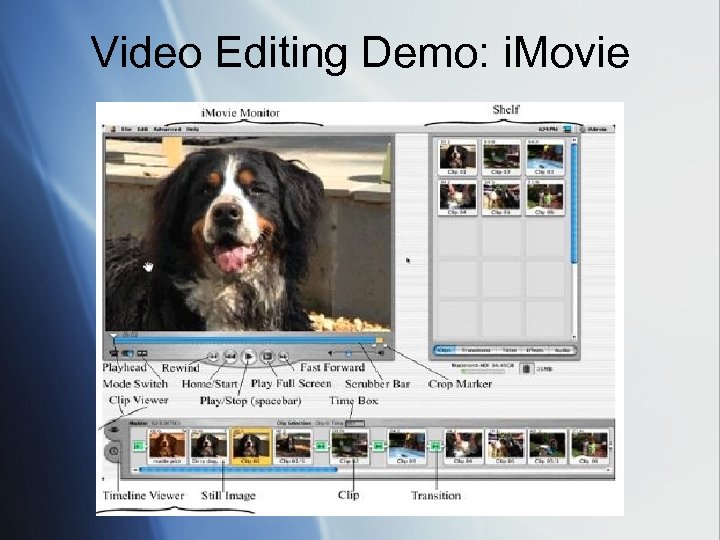This screenshot has height=540, width=720.
Task: Switch to the Transitions shelf tab
Action: pos(476,350)
